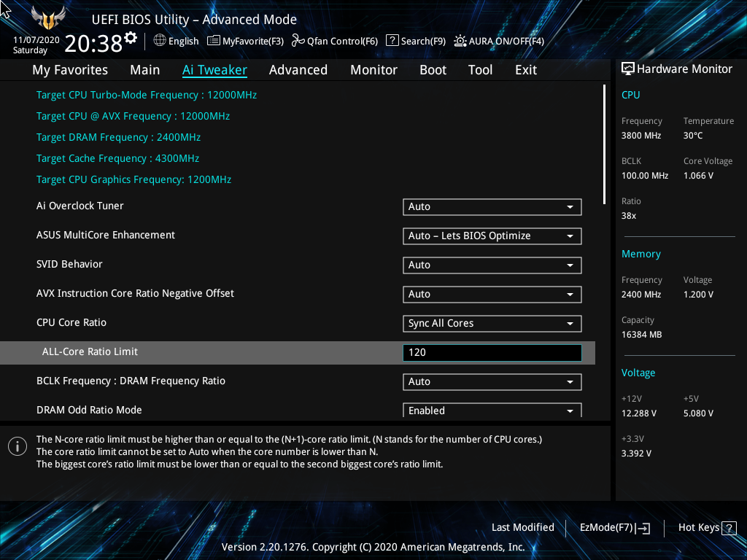The height and width of the screenshot is (560, 747).
Task: Click Target CPU @ AVX Frequency text
Action: 133,116
